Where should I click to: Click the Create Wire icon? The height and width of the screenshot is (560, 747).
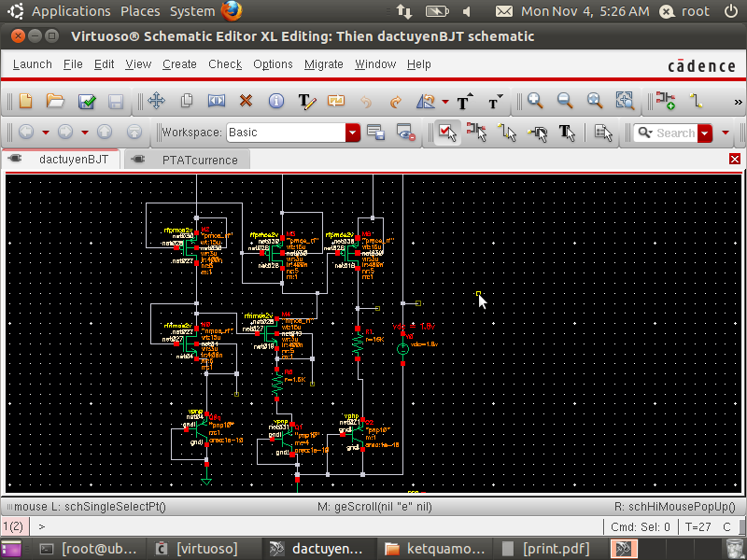click(x=696, y=101)
